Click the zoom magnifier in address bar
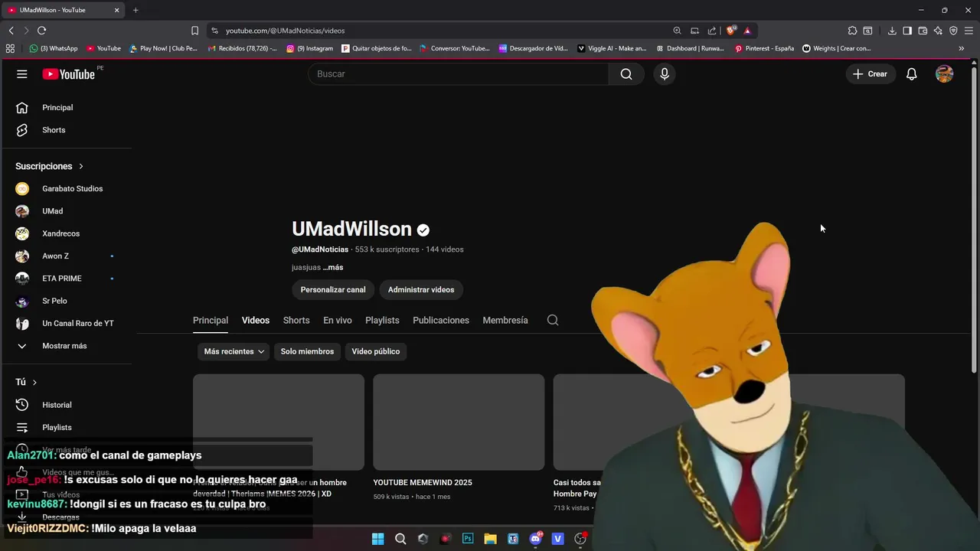This screenshot has width=980, height=551. pyautogui.click(x=677, y=31)
